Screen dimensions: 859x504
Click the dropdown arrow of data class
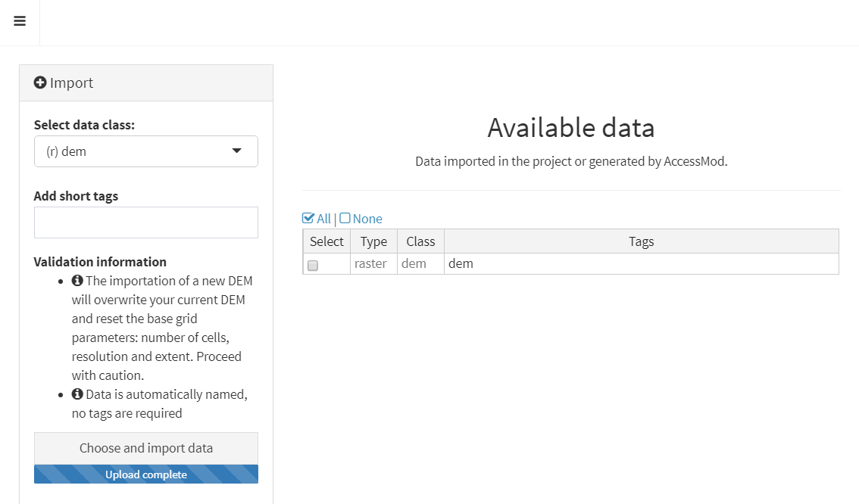[236, 151]
